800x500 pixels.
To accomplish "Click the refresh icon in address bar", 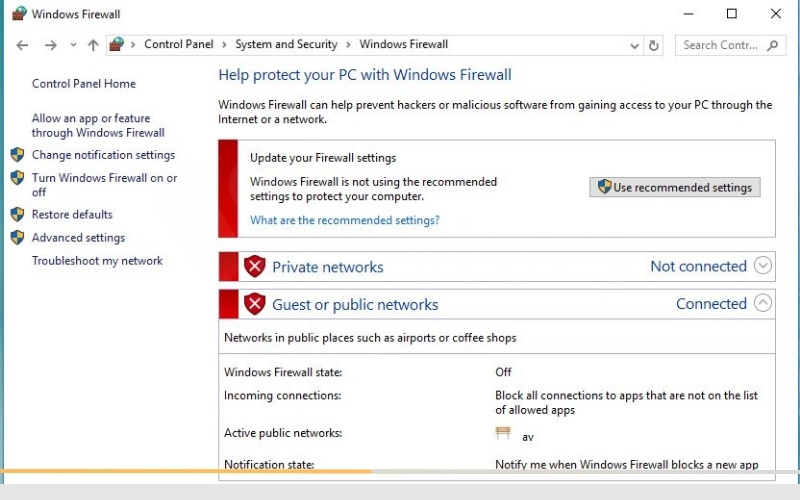I will [x=654, y=45].
